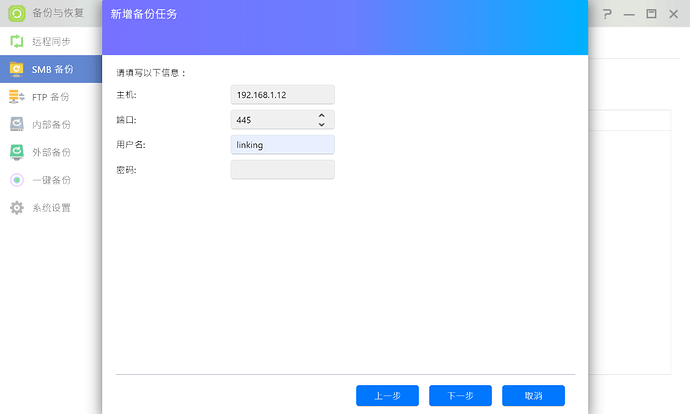Decrease the 端口 value with down arrow
This screenshot has height=414, width=690.
point(321,124)
